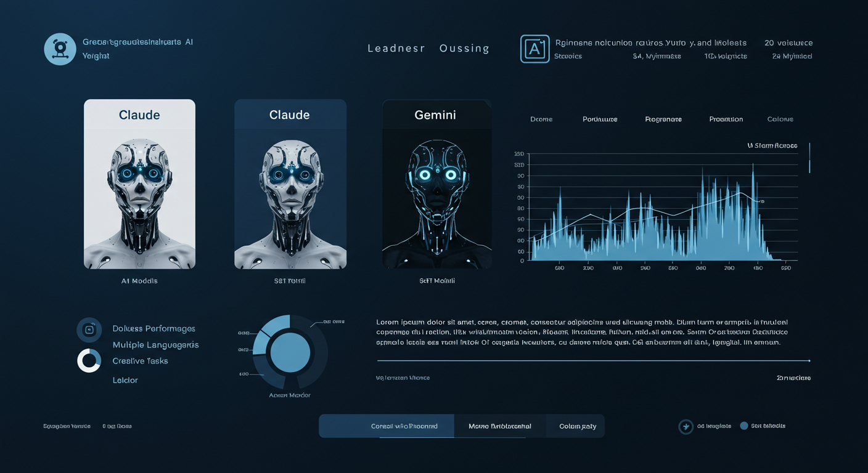Viewport: 868px width, 473px height.
Task: Click the Acien Mador label below donut chart
Action: 290,395
